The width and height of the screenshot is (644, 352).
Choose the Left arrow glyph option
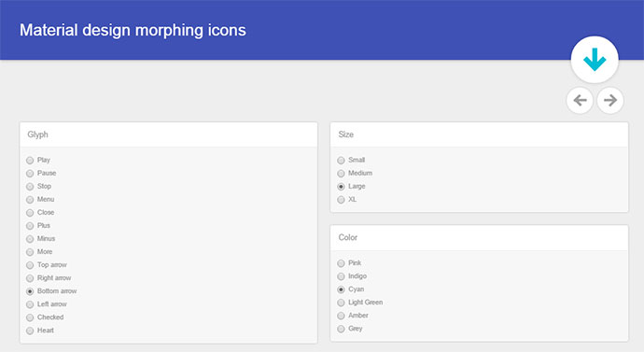30,304
